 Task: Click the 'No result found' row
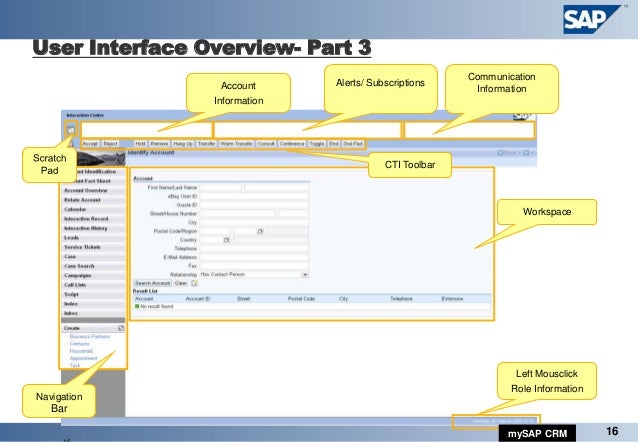(x=312, y=306)
